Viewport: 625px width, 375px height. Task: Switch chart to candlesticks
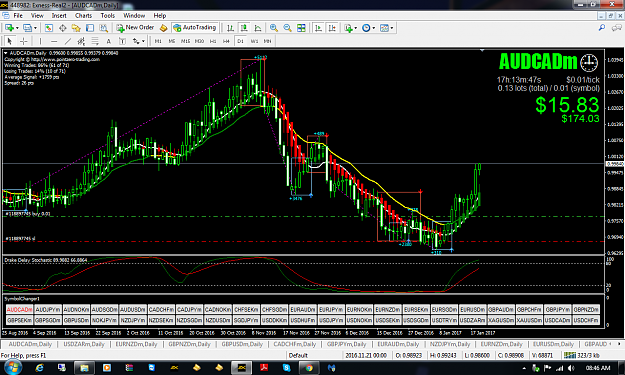pyautogui.click(x=244, y=28)
